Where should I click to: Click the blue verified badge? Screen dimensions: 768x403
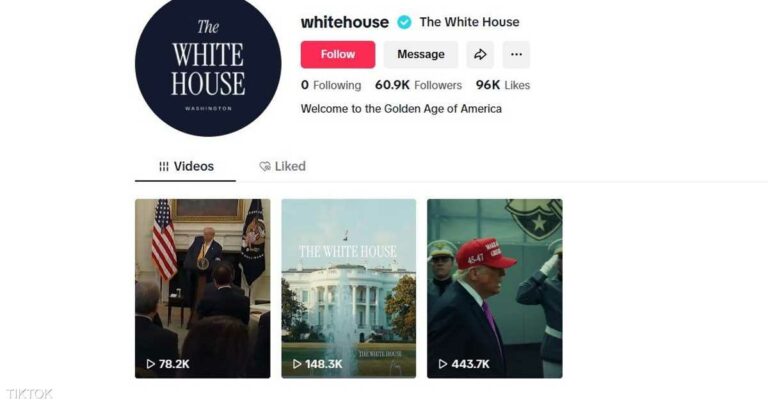click(404, 22)
